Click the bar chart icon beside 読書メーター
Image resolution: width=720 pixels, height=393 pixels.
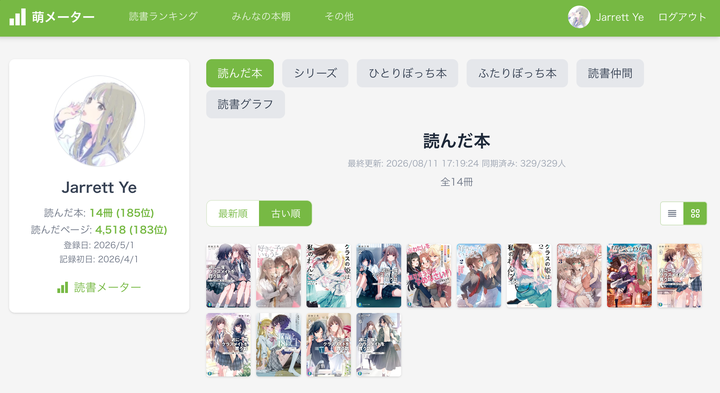tap(62, 288)
